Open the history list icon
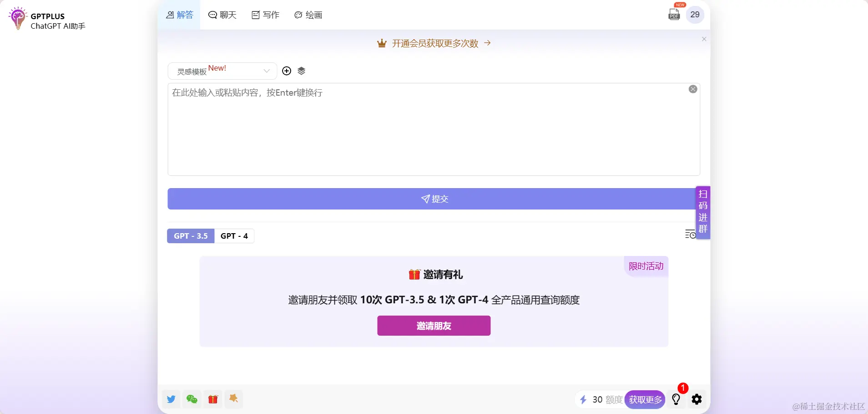868x414 pixels. 690,234
